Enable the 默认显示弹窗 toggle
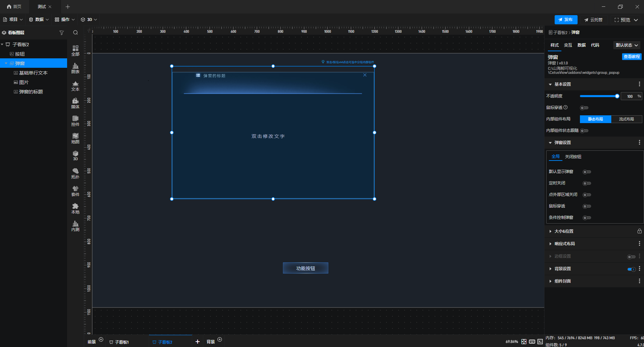The image size is (644, 347). pos(587,172)
